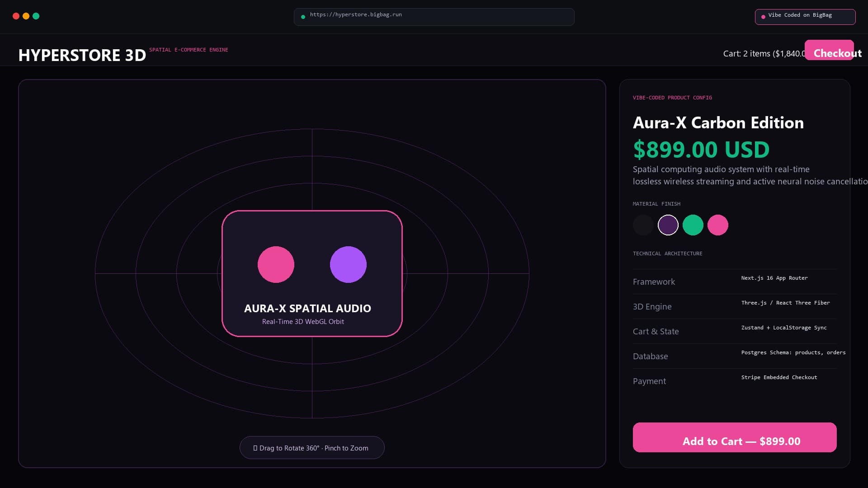Click the pink dot in BigBag badge
868x488 pixels.
[x=763, y=17]
